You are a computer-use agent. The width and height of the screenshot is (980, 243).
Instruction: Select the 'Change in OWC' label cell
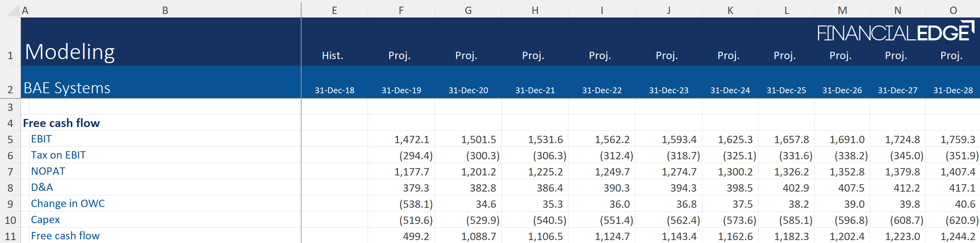68,203
